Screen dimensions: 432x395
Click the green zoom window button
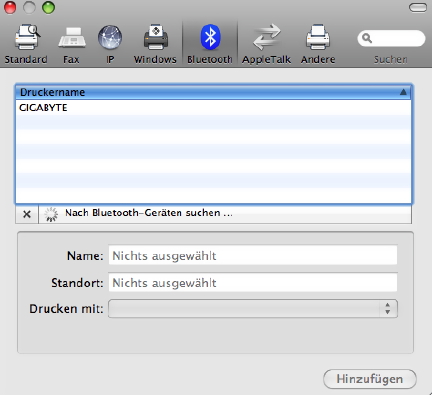pyautogui.click(x=49, y=8)
